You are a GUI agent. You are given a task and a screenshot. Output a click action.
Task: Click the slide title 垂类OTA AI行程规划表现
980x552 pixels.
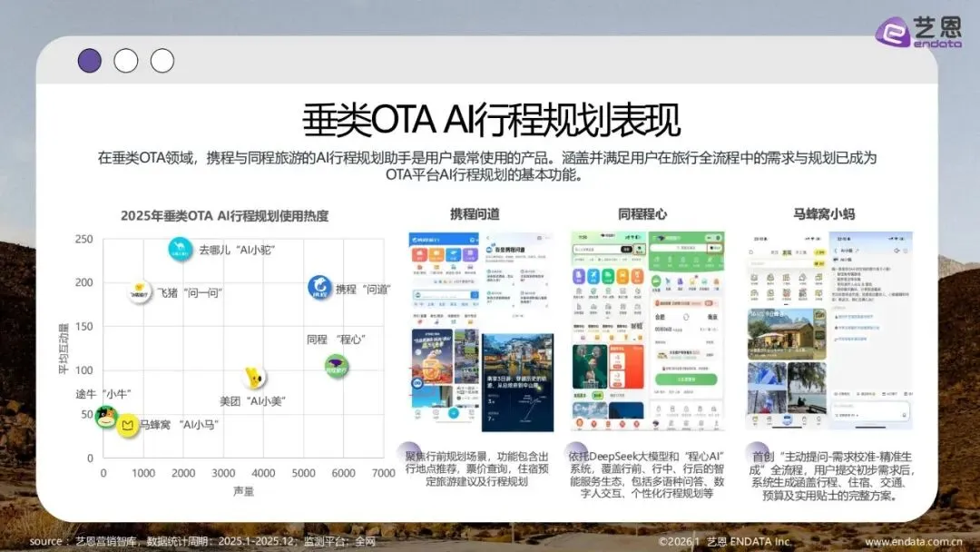point(491,120)
